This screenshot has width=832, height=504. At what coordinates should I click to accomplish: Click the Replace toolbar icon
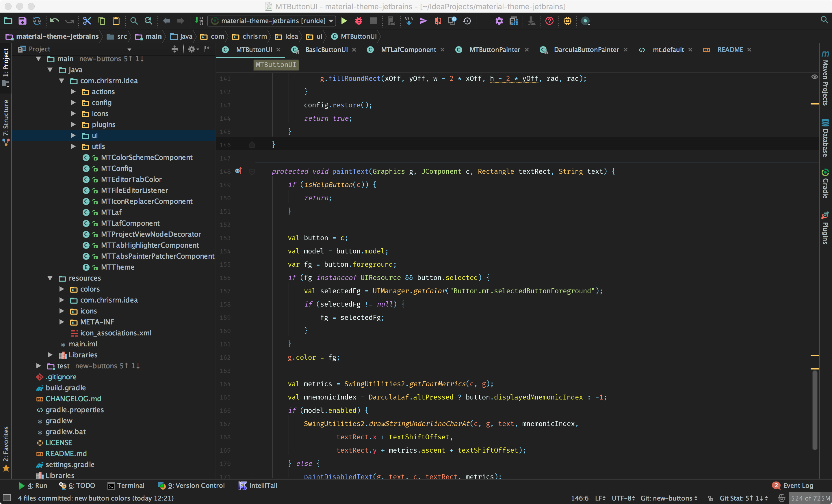point(148,21)
